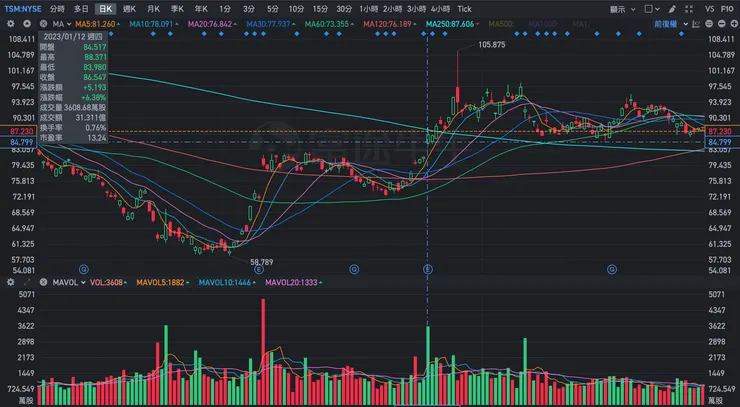This screenshot has width=740, height=407.
Task: Select the 5分 interval tab
Action: pos(272,9)
